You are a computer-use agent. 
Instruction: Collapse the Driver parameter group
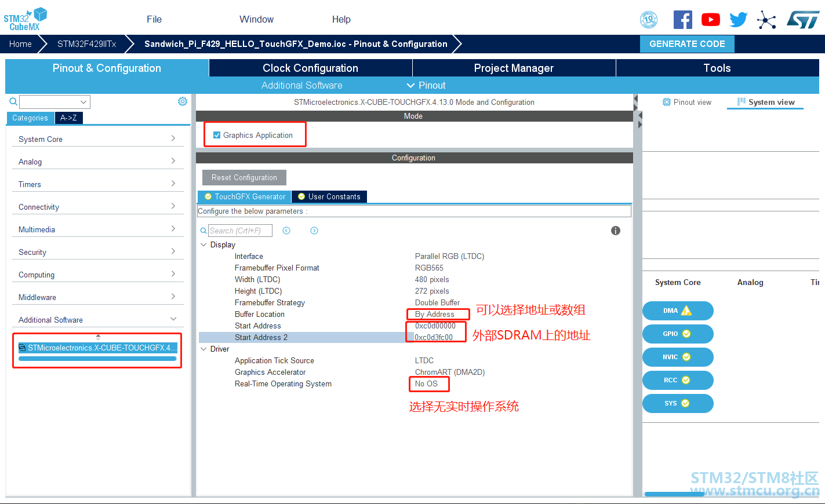(x=203, y=349)
